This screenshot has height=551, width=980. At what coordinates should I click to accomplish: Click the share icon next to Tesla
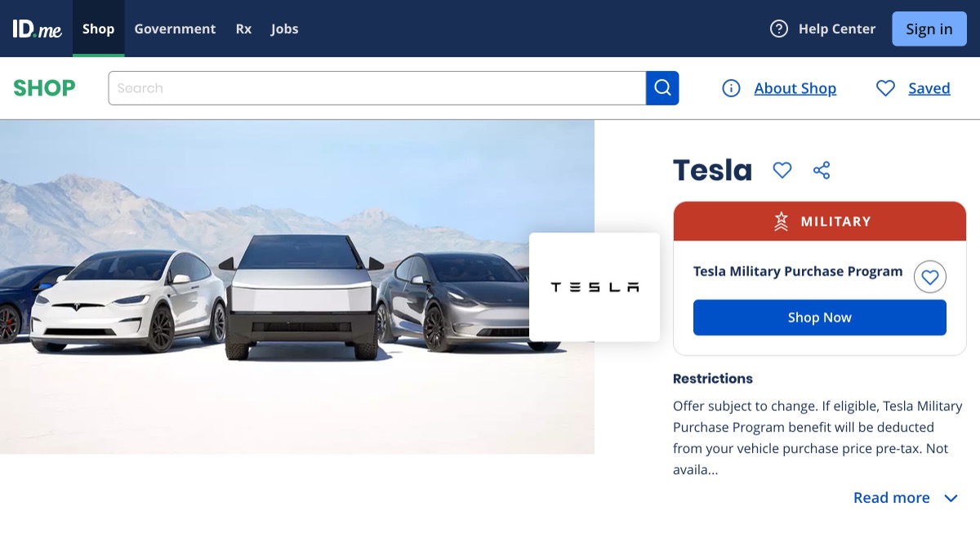click(x=822, y=170)
